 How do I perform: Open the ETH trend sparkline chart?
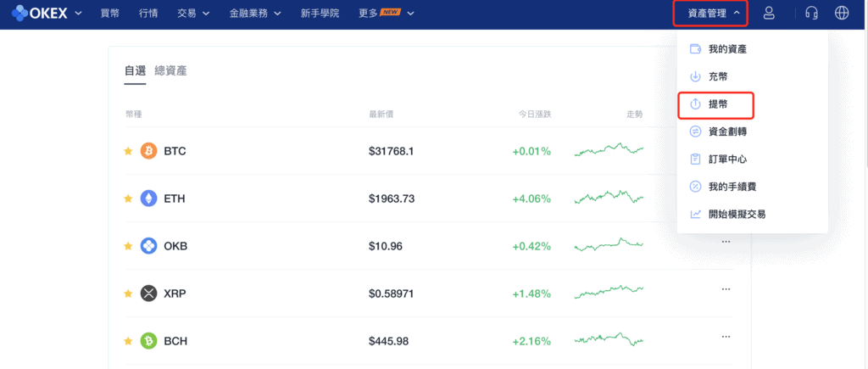click(609, 198)
